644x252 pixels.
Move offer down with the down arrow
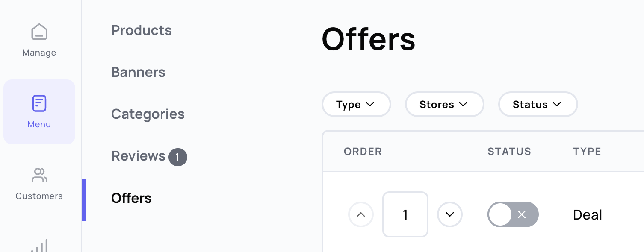pyautogui.click(x=450, y=214)
